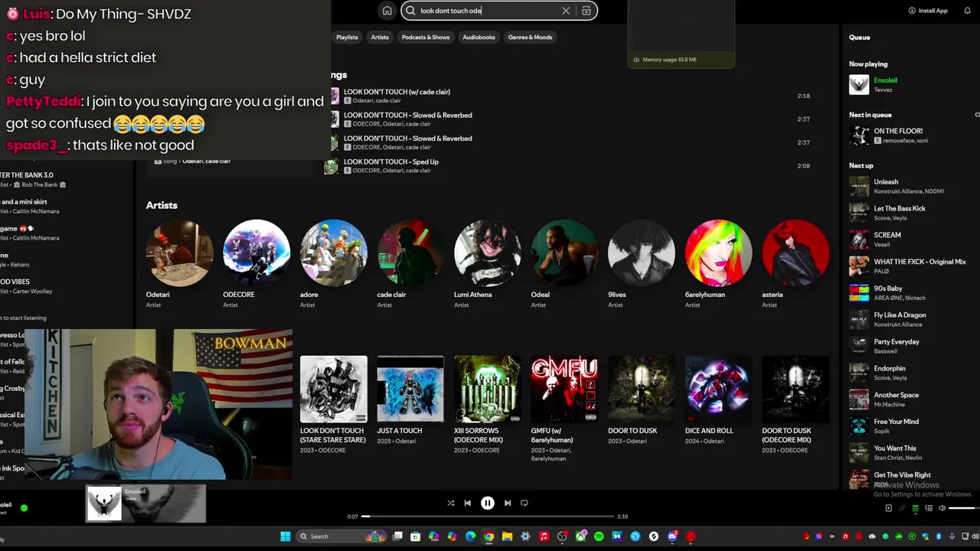Toggle shuffle playback
The image size is (980, 551).
450,503
